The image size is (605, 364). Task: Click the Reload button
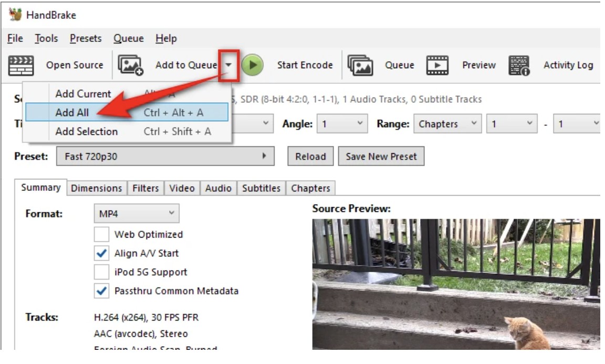310,156
